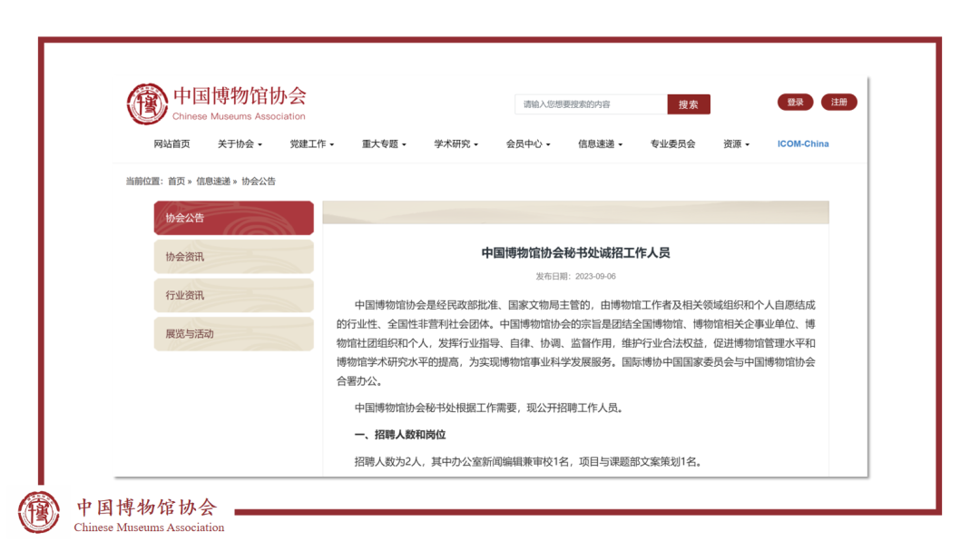This screenshot has height=552, width=980.
Task: Click the 中国博物馆协会 site title text
Action: coord(240,95)
